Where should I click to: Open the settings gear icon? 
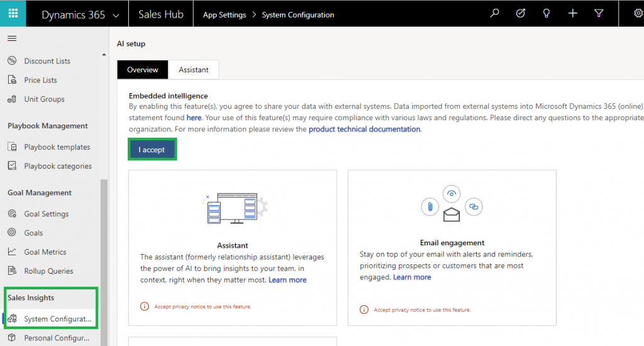coord(638,13)
